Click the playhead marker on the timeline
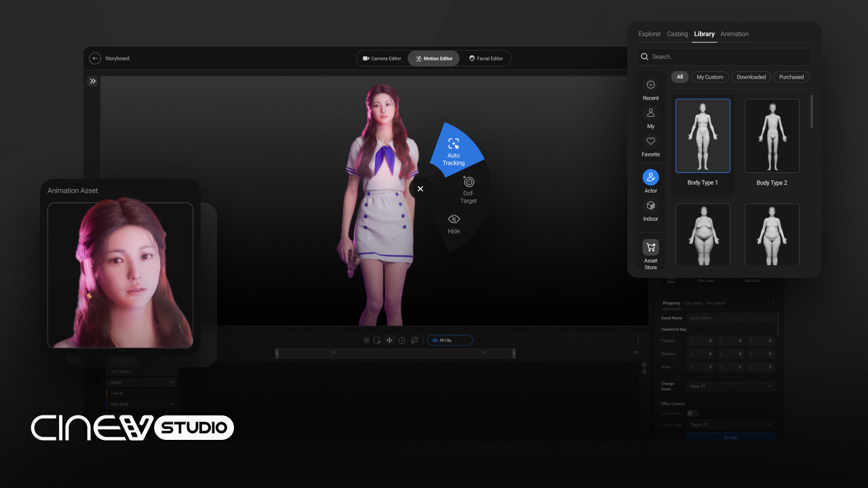Viewport: 868px width, 488px height. (x=276, y=352)
